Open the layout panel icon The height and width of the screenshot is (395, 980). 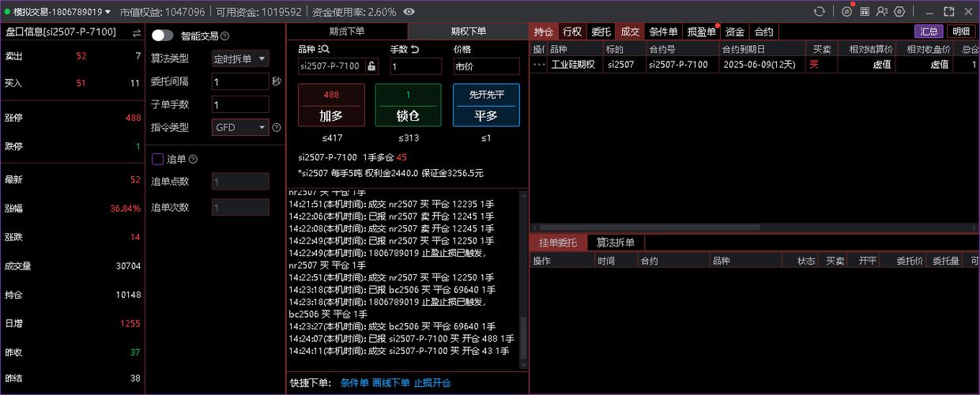(x=865, y=12)
